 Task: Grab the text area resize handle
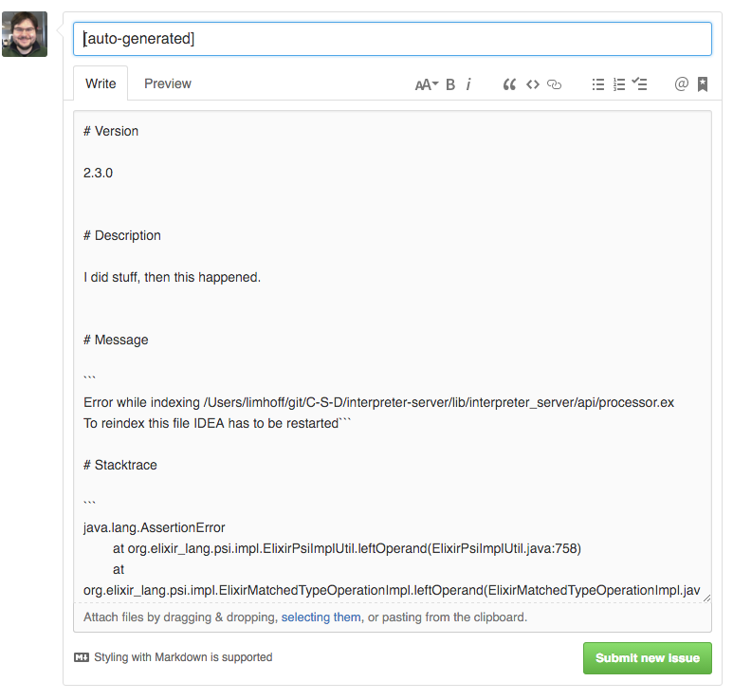(x=706, y=599)
